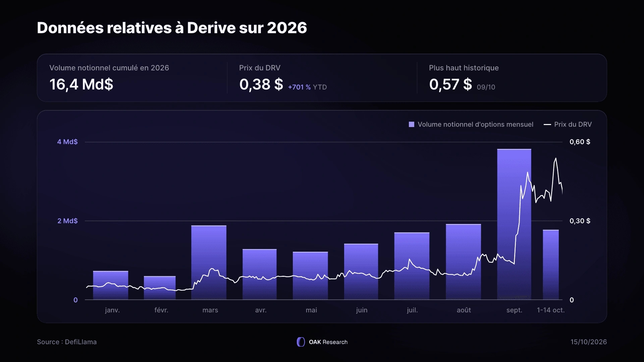This screenshot has width=644, height=362.
Task: Click the '15/10/2026' footer date
Action: coord(589,342)
